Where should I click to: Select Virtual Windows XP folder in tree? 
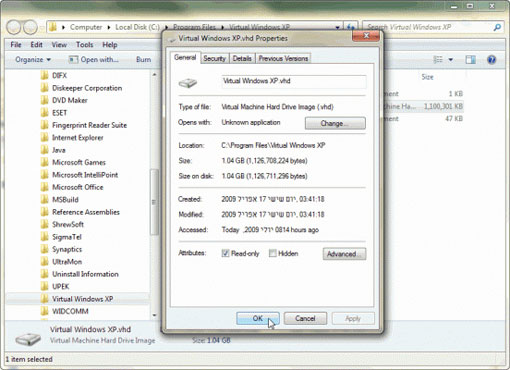point(83,299)
